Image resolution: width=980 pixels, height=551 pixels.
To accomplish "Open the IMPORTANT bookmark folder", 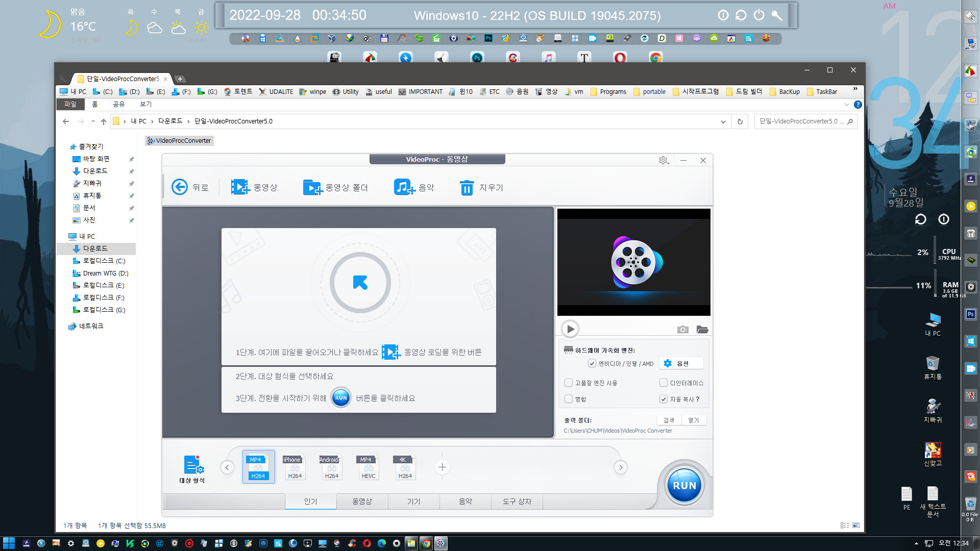I will pyautogui.click(x=421, y=92).
